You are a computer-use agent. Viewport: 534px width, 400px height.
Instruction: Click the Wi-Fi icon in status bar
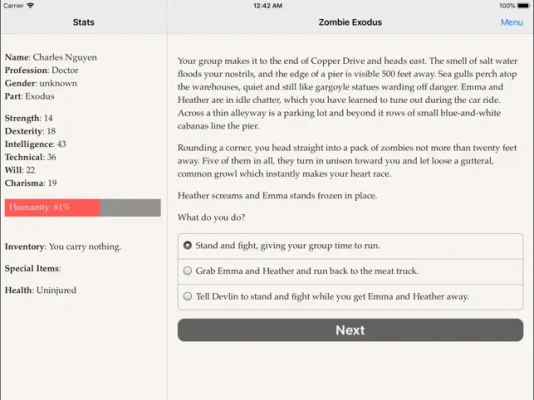tap(30, 5)
